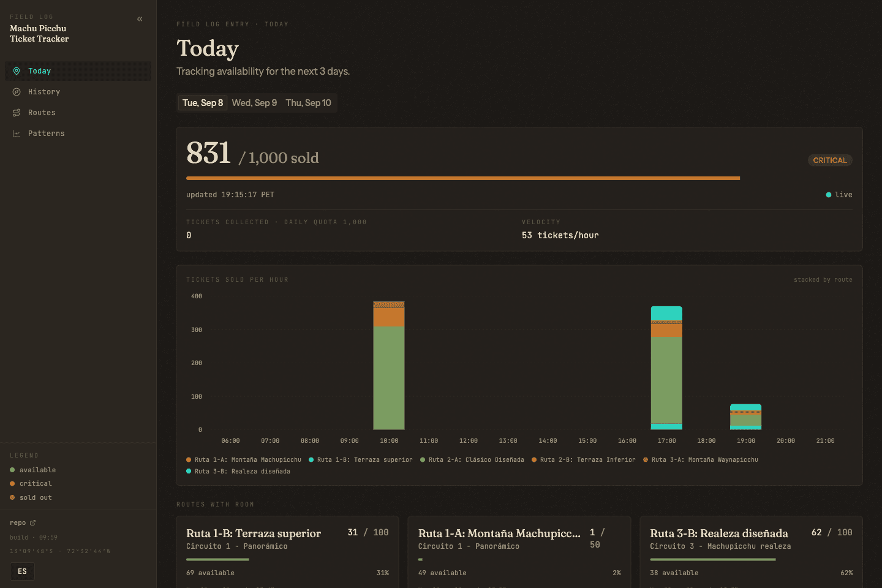
Task: Switch language with the ES button
Action: click(x=23, y=571)
